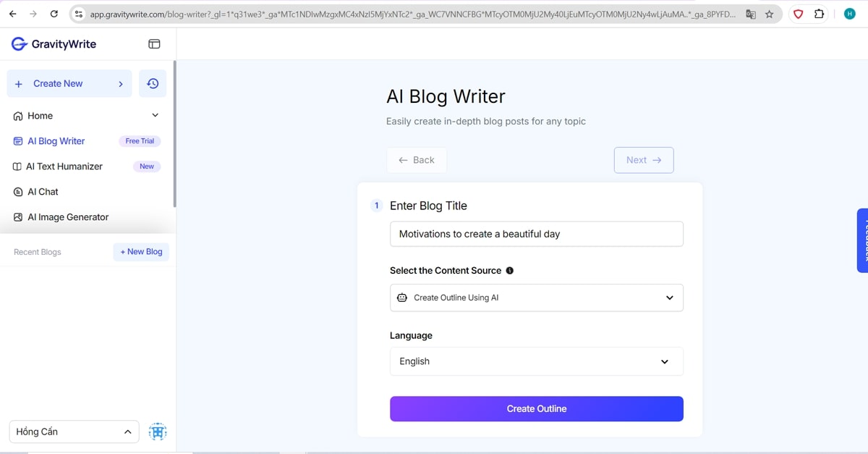Expand the Hồng Cần workspace selector
Image resolution: width=868 pixels, height=454 pixels.
[74, 432]
